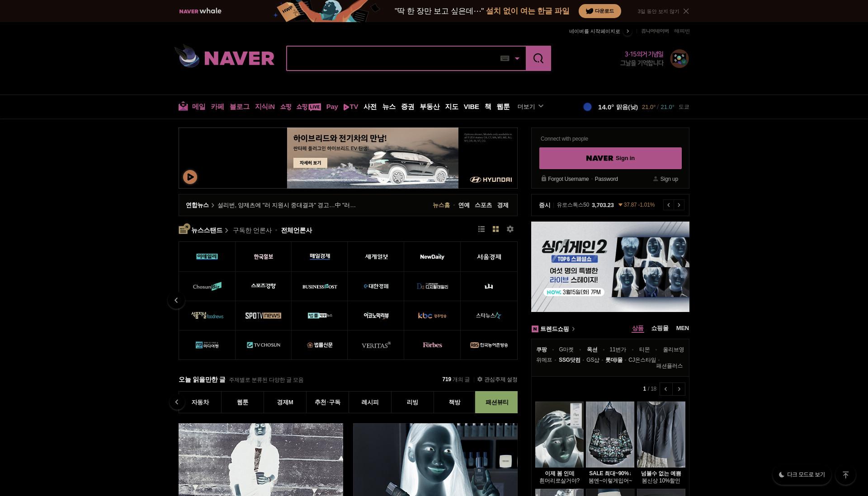
Task: Open the ChosunBiz press tile
Action: (207, 286)
